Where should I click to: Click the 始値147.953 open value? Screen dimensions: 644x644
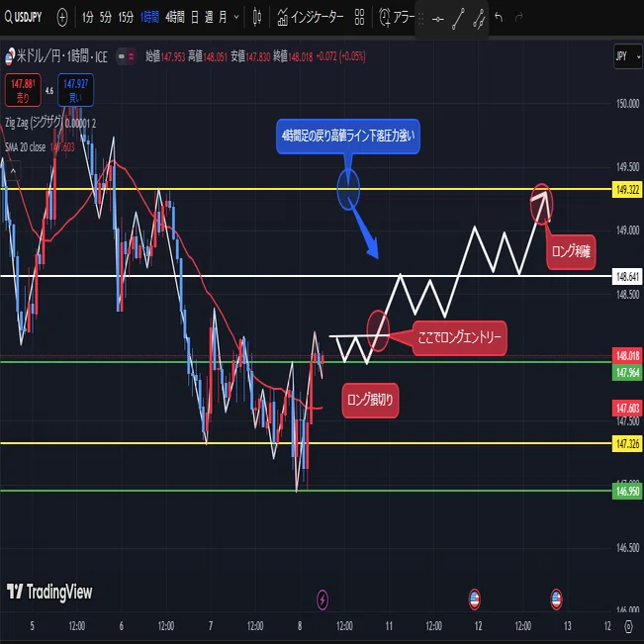[165, 56]
